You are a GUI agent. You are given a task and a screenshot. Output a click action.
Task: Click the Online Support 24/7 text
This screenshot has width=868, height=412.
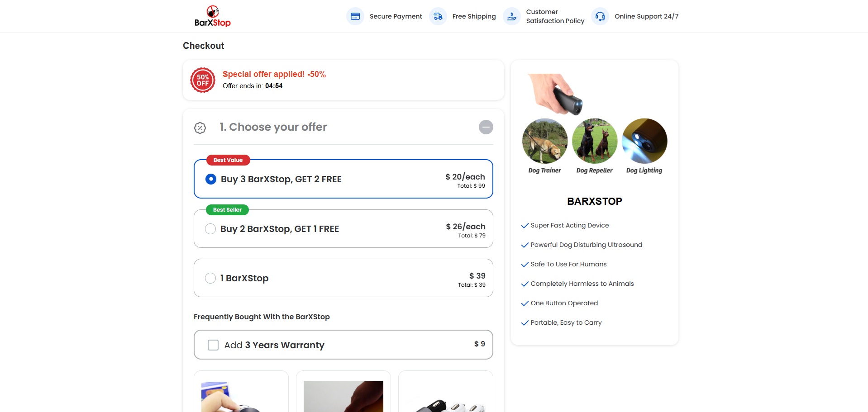646,16
